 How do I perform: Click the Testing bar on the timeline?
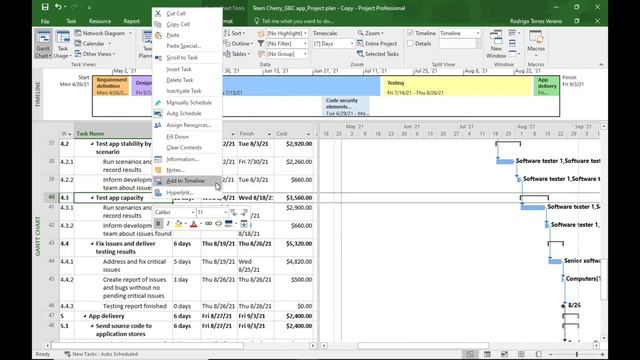[x=457, y=87]
